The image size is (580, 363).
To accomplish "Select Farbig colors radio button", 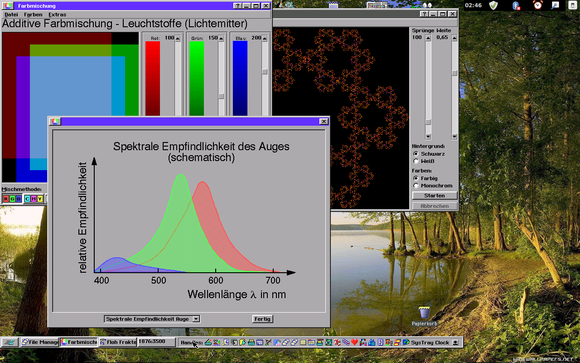I will point(416,178).
